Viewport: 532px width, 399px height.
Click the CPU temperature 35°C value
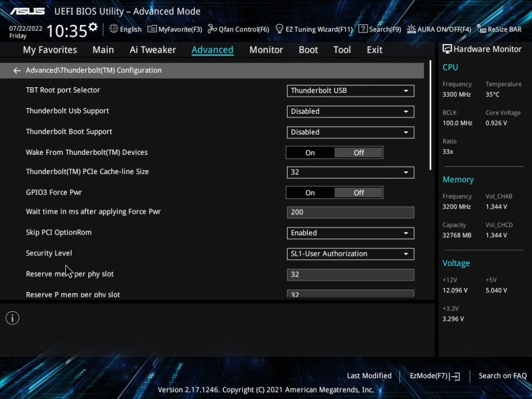[x=492, y=95]
